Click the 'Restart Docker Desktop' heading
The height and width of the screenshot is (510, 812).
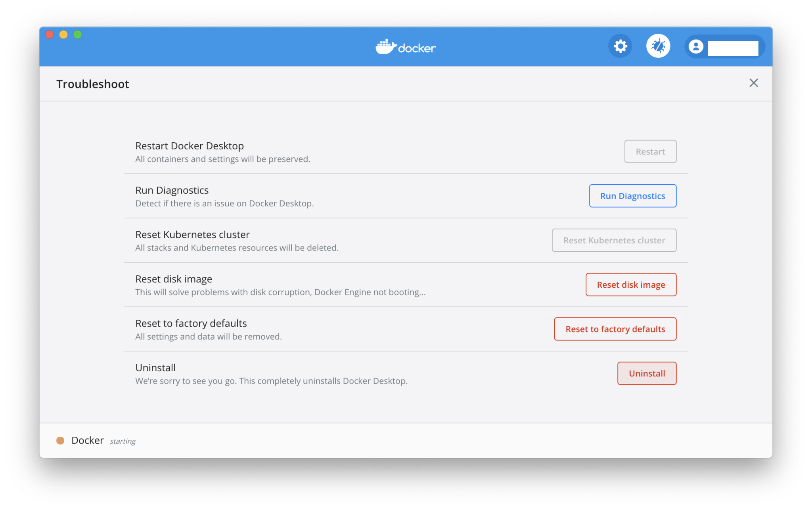[x=190, y=146]
